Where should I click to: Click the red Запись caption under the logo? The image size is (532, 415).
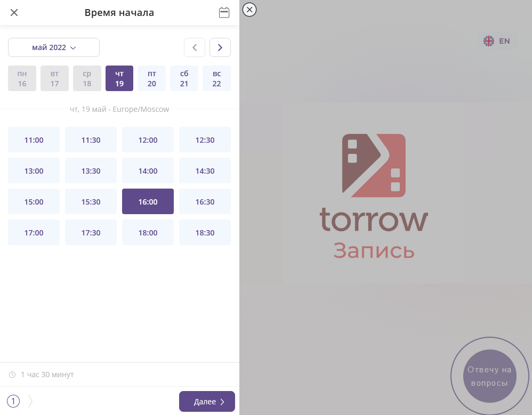click(374, 250)
